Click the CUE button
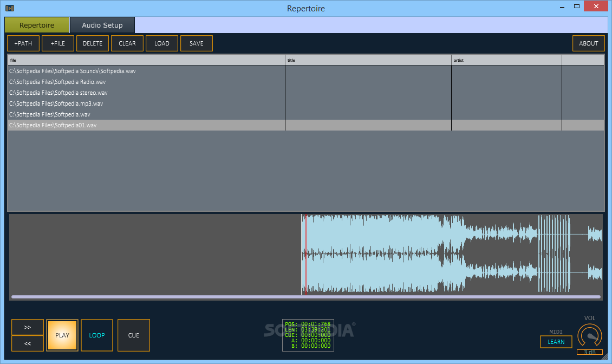 coord(133,335)
